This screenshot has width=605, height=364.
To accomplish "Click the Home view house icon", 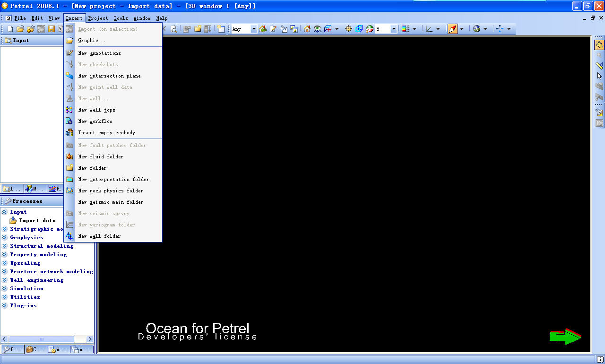I will tap(307, 29).
